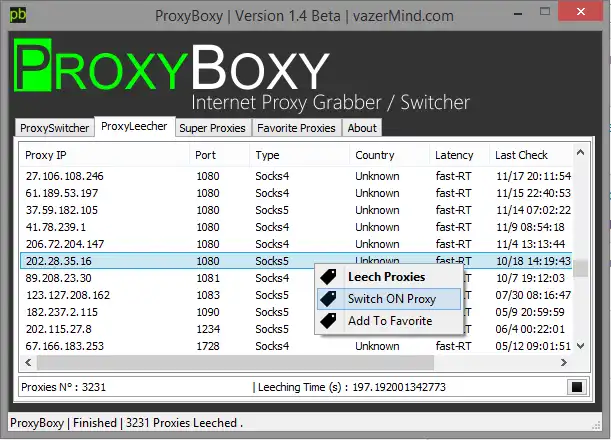Select proxy row 202.28.35.16
The width and height of the screenshot is (611, 440).
tap(296, 261)
